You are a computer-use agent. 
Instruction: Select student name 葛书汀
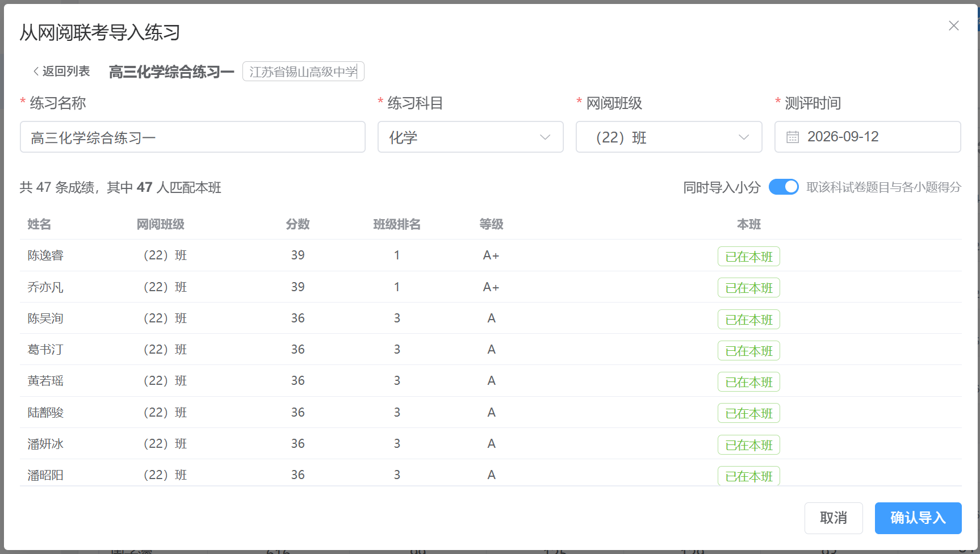click(x=45, y=350)
